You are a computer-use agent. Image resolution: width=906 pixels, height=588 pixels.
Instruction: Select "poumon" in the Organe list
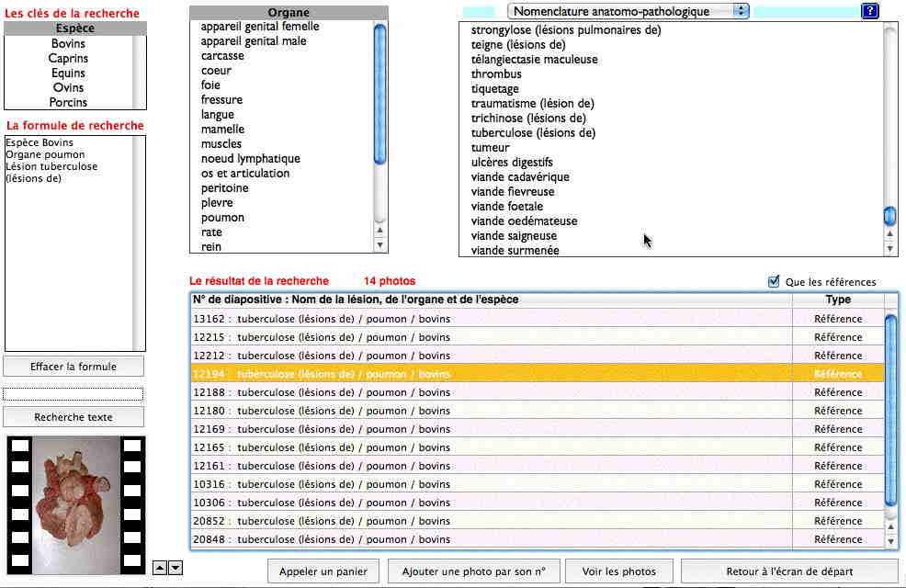coord(223,217)
